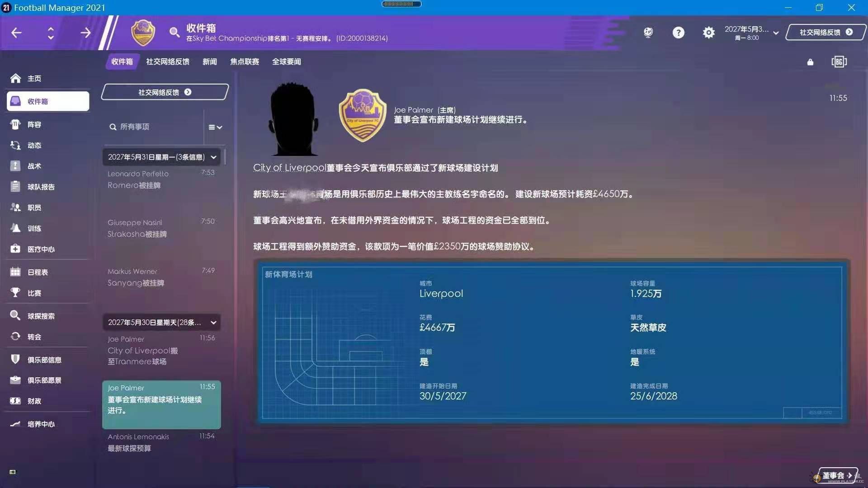The image size is (868, 488).
Task: Open the Antonis Lemonakis 最新球探预算 message
Action: (161, 443)
